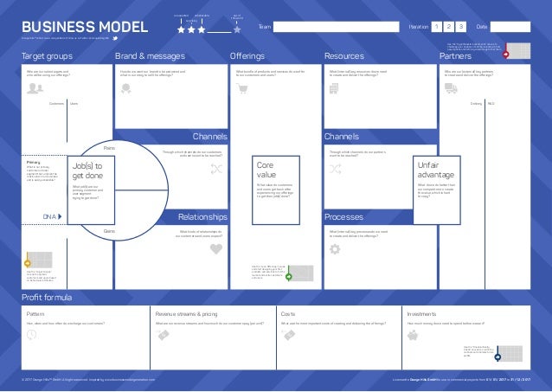This screenshot has height=392, width=552.
Task: Click the grid thumbnail in the Investments box
Action: (x=510, y=354)
